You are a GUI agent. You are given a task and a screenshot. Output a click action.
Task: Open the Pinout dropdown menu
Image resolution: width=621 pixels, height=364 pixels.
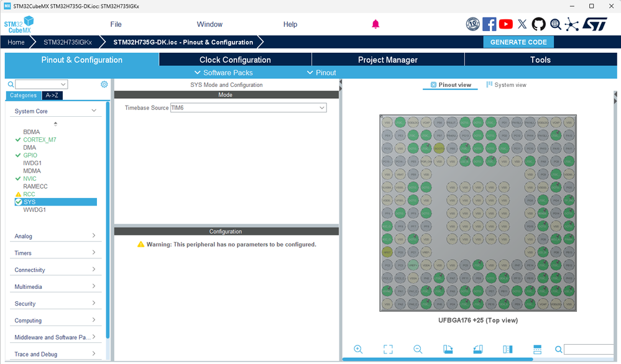(321, 73)
